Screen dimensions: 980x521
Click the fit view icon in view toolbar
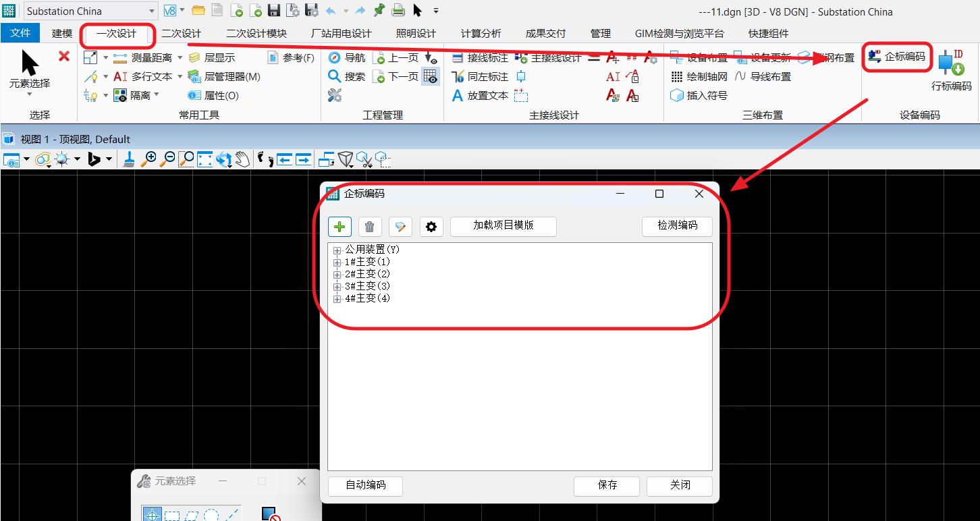point(205,159)
